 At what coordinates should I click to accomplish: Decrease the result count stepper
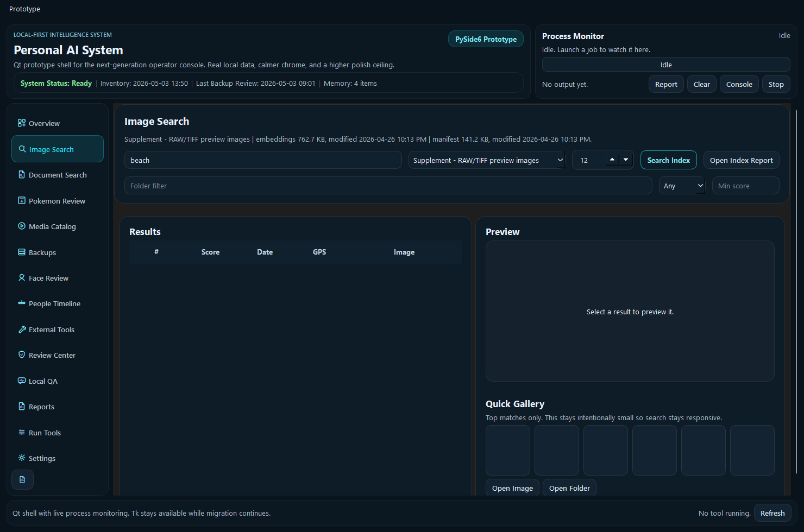(626, 160)
